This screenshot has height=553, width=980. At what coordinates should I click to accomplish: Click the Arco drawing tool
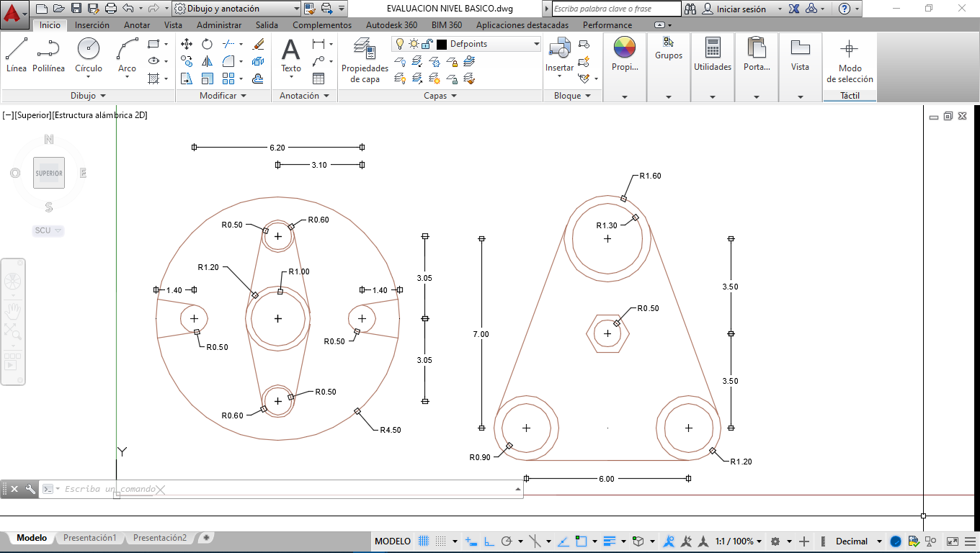click(127, 55)
